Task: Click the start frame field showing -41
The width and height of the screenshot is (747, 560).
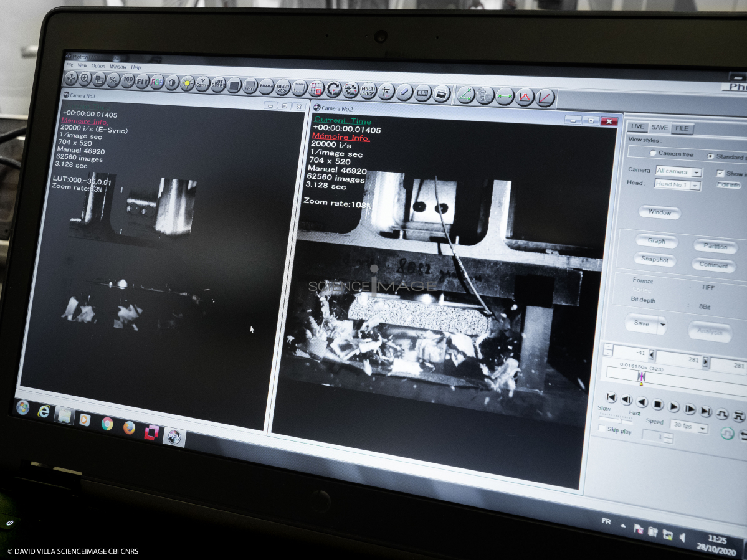Action: click(x=630, y=353)
